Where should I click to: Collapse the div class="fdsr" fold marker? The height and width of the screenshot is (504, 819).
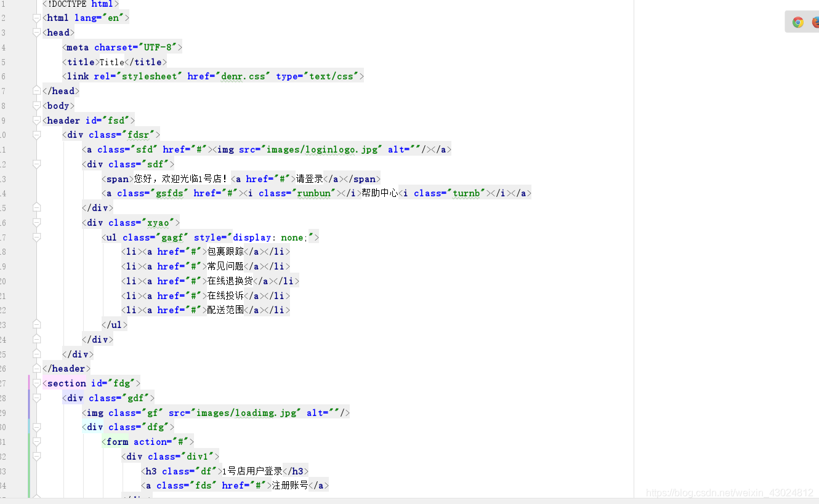click(x=37, y=135)
